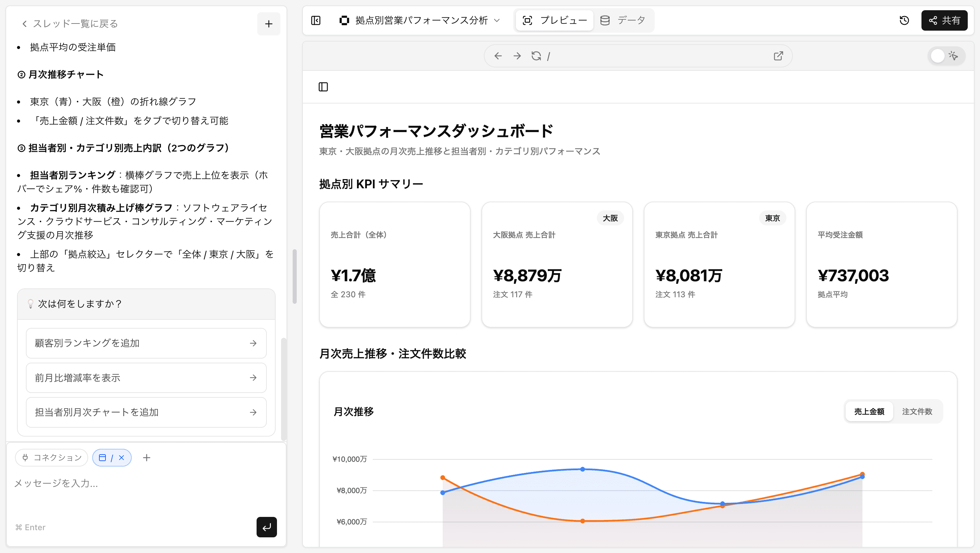Screen dimensions: 980x553
Task: Open preview in new tab via external link icon
Action: pos(778,56)
